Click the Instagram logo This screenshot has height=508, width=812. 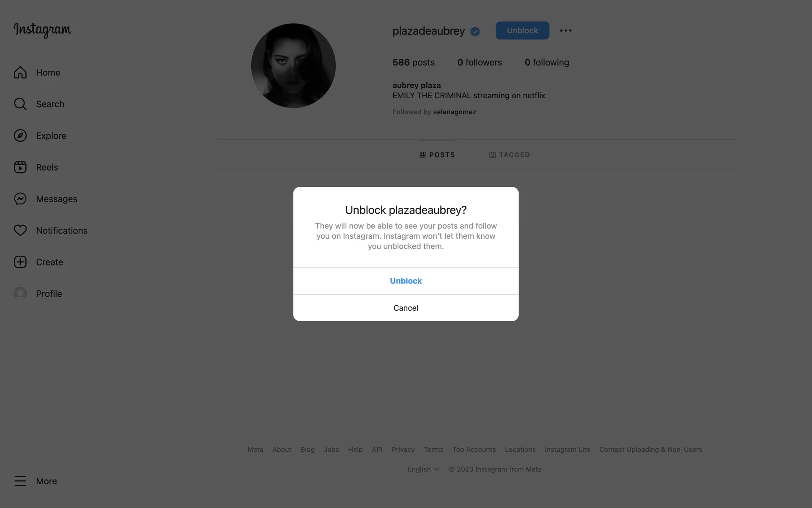click(42, 30)
